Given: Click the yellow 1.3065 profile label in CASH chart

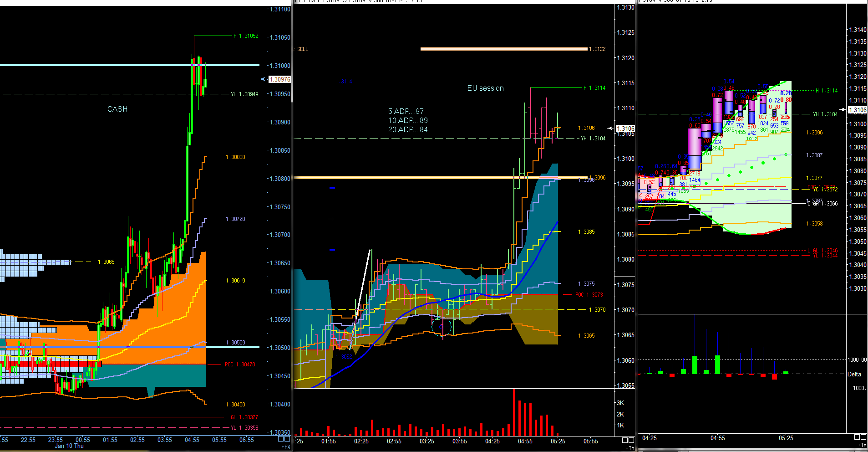Looking at the screenshot, I should tap(106, 262).
